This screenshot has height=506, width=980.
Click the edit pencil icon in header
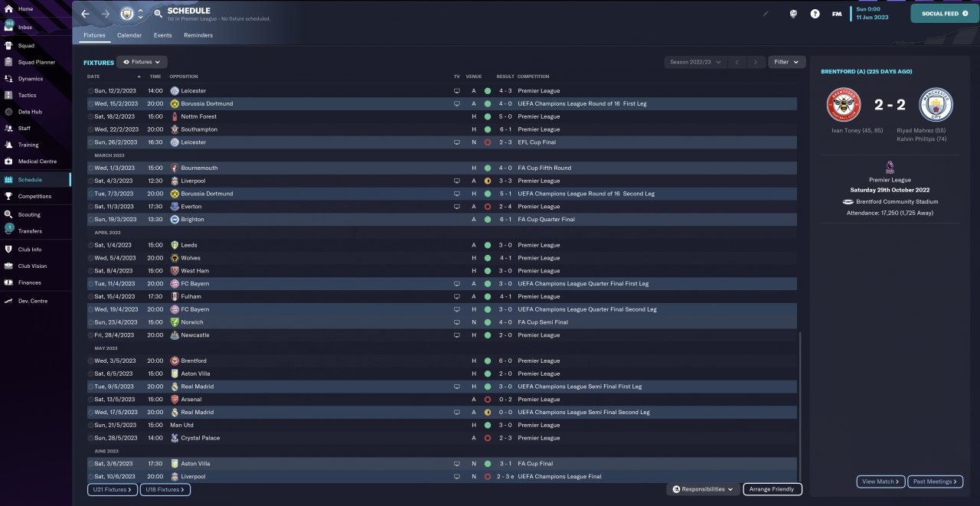coord(766,13)
